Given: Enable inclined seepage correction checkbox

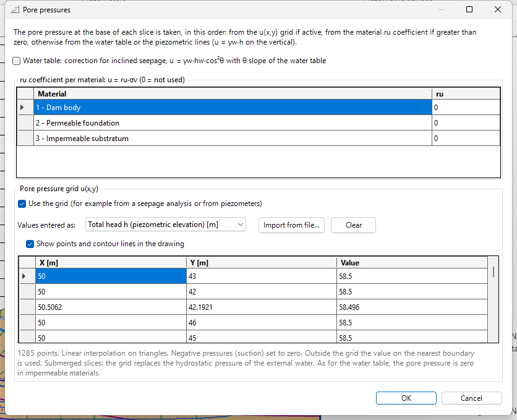Looking at the screenshot, I should (17, 61).
